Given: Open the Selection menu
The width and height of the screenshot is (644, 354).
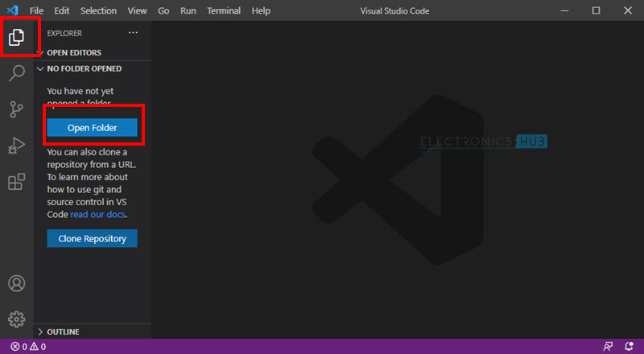Looking at the screenshot, I should point(98,11).
